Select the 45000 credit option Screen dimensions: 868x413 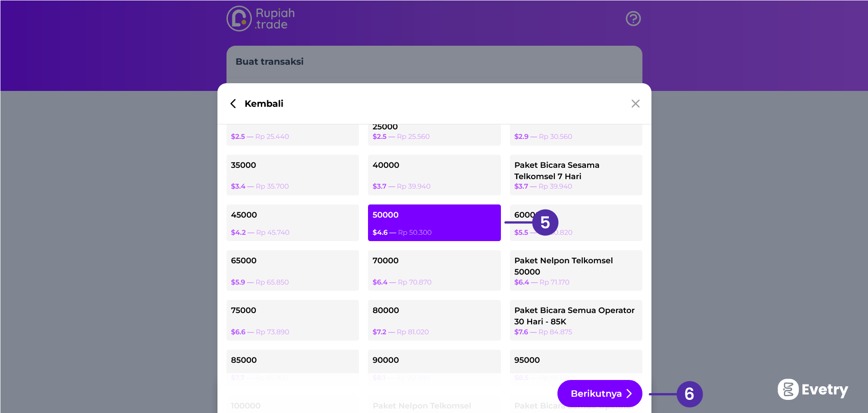coord(292,223)
